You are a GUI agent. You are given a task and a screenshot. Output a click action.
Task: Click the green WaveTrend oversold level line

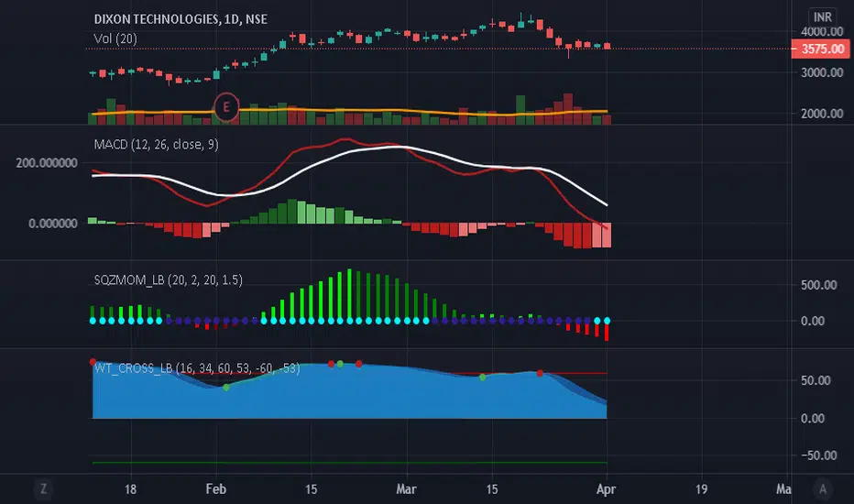point(350,463)
